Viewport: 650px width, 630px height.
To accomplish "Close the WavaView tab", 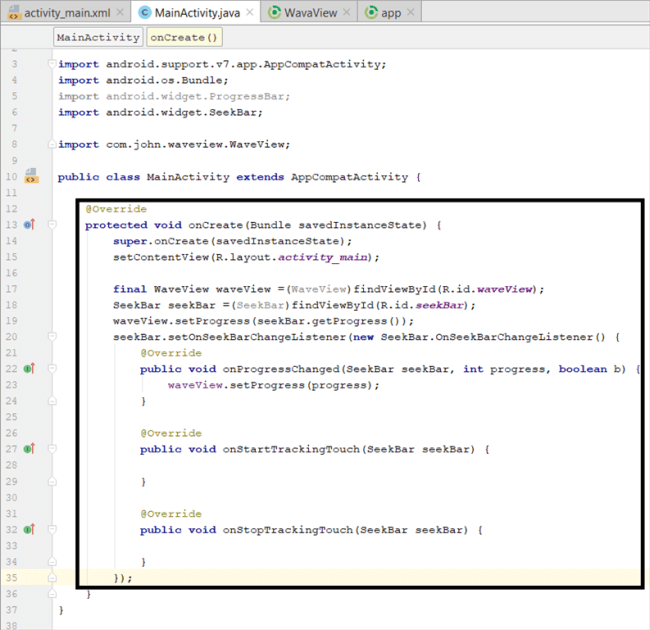I will (345, 13).
